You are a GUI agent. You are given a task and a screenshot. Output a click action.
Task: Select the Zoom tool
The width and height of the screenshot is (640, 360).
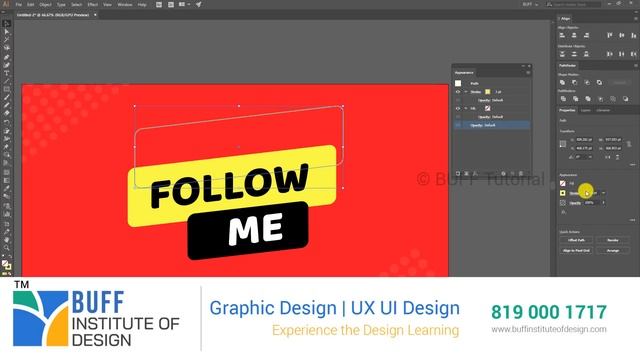click(7, 247)
